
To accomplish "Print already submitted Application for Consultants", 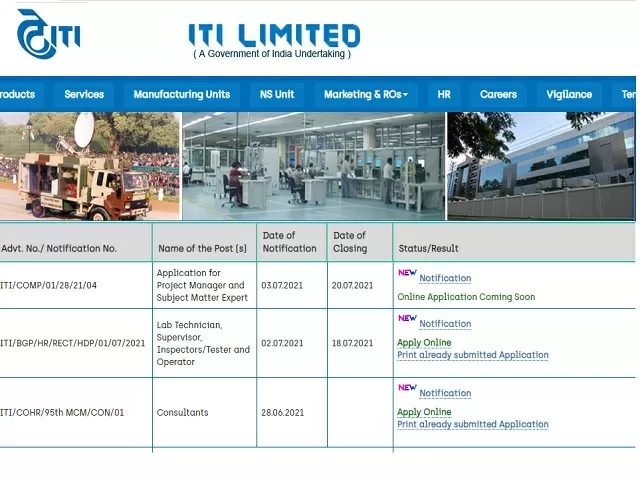I will point(473,424).
